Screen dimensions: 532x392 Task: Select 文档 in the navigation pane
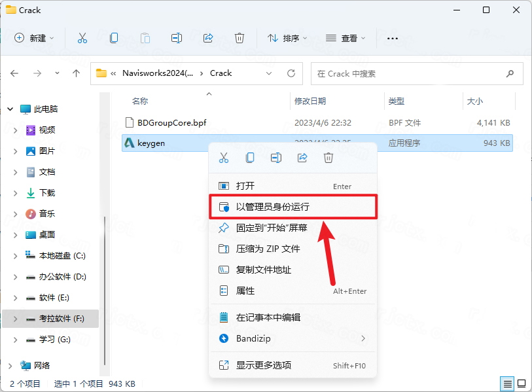click(47, 172)
